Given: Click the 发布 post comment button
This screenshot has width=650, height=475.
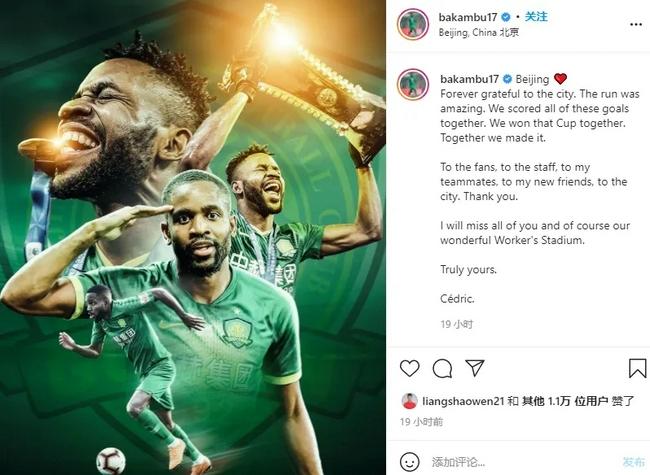Looking at the screenshot, I should (633, 462).
